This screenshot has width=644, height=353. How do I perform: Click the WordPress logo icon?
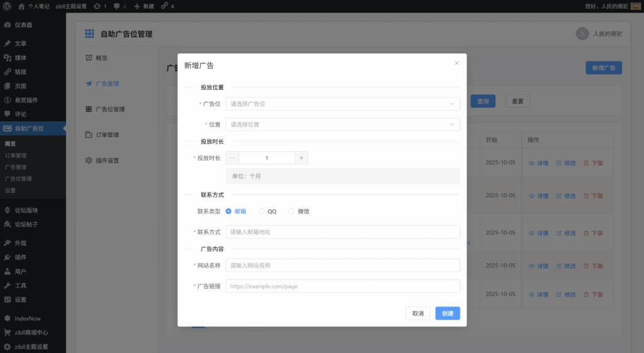click(8, 6)
